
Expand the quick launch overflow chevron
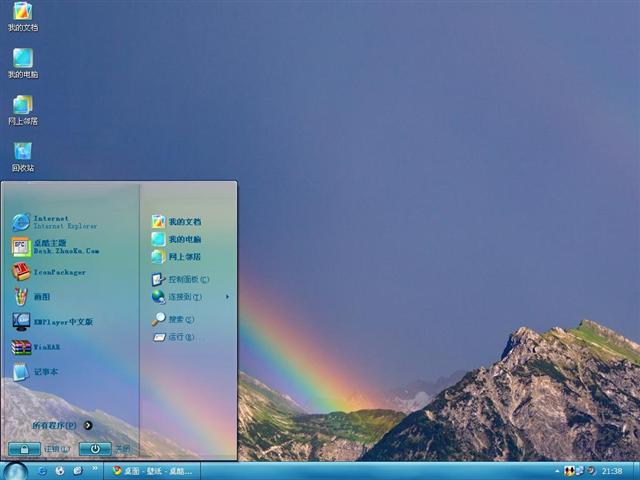(96, 470)
